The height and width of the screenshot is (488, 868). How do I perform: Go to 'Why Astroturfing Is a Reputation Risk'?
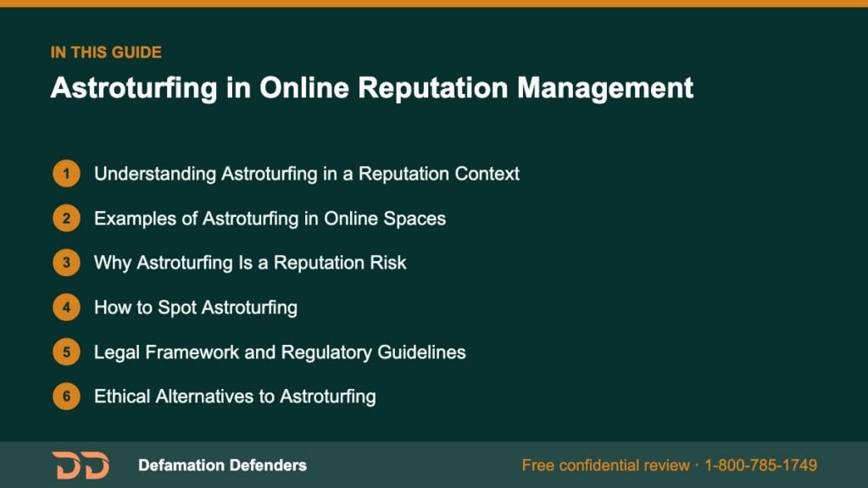(x=250, y=263)
